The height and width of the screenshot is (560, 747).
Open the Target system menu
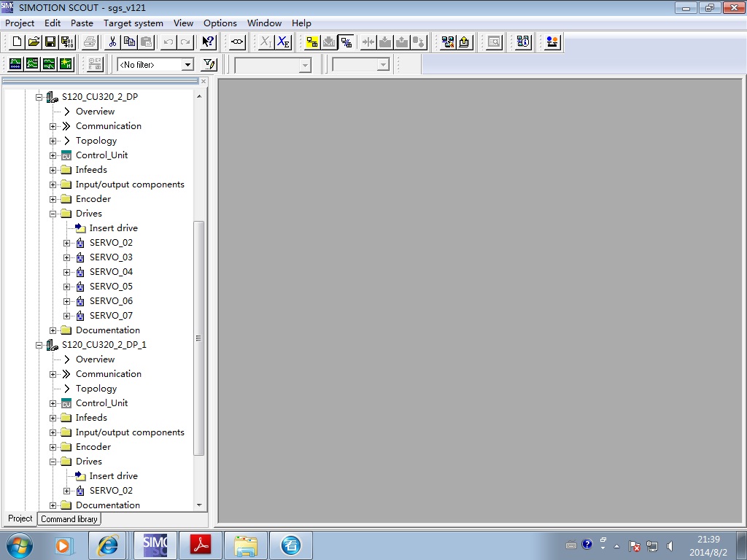tap(133, 23)
